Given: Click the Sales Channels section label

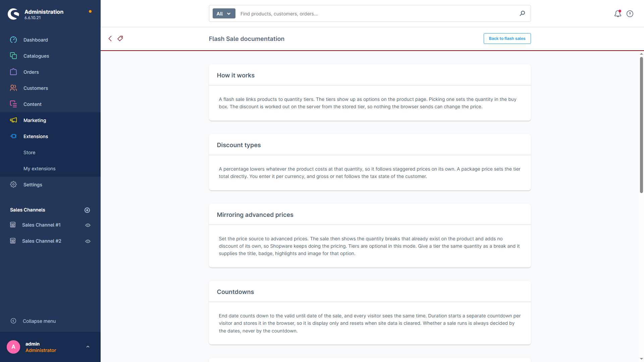Looking at the screenshot, I should (x=28, y=210).
